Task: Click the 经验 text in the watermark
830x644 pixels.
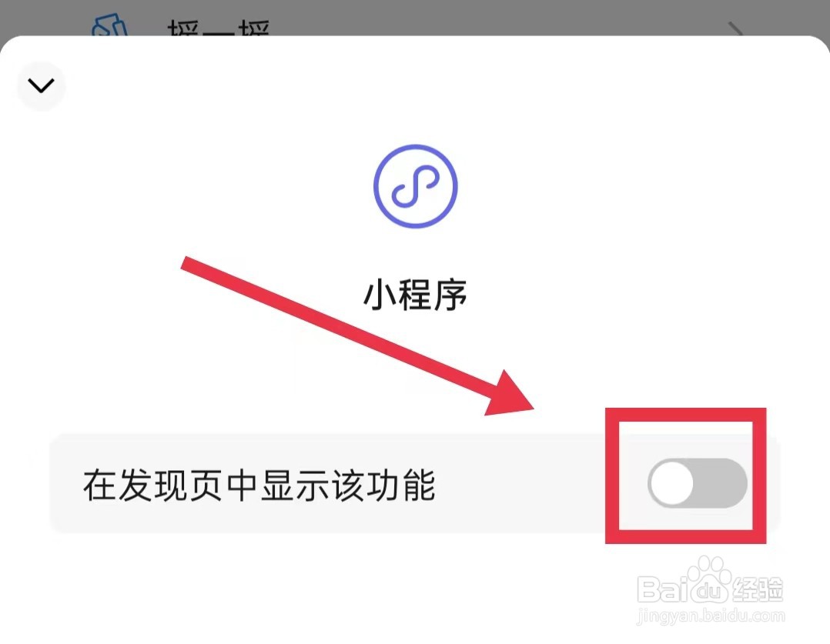Action: point(758,589)
